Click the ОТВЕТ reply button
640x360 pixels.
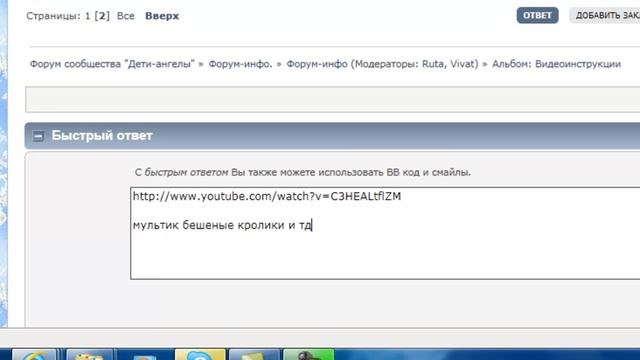click(x=537, y=16)
